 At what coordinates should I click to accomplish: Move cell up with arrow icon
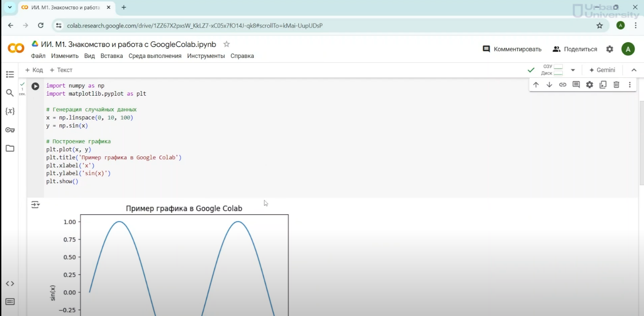(x=536, y=85)
